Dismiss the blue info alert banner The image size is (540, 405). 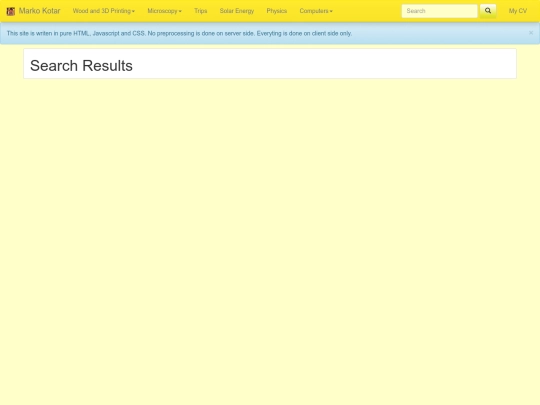tap(531, 33)
